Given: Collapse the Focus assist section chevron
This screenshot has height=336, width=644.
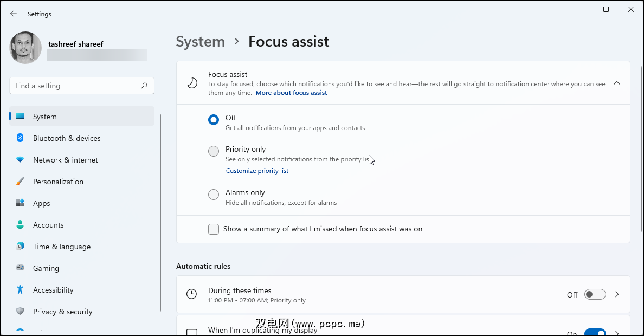Looking at the screenshot, I should point(617,83).
